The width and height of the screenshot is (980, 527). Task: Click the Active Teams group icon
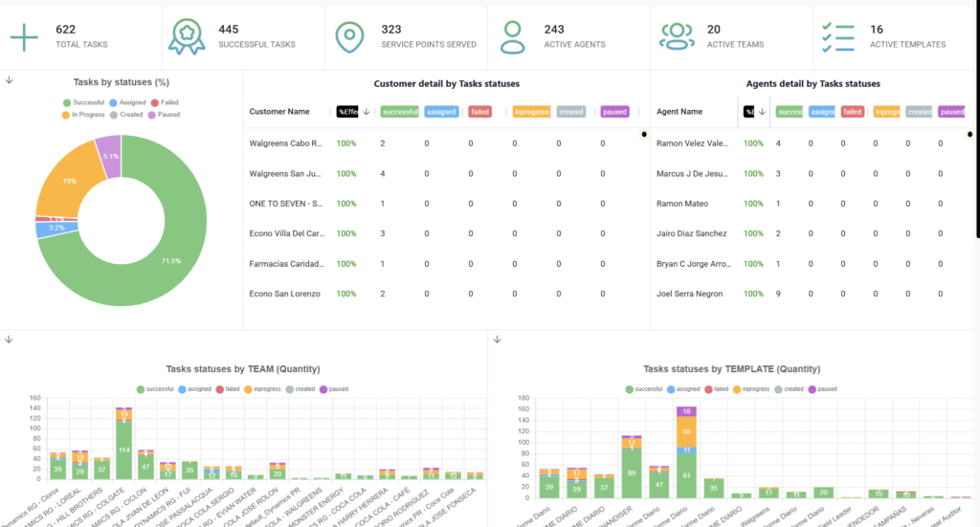coord(677,36)
